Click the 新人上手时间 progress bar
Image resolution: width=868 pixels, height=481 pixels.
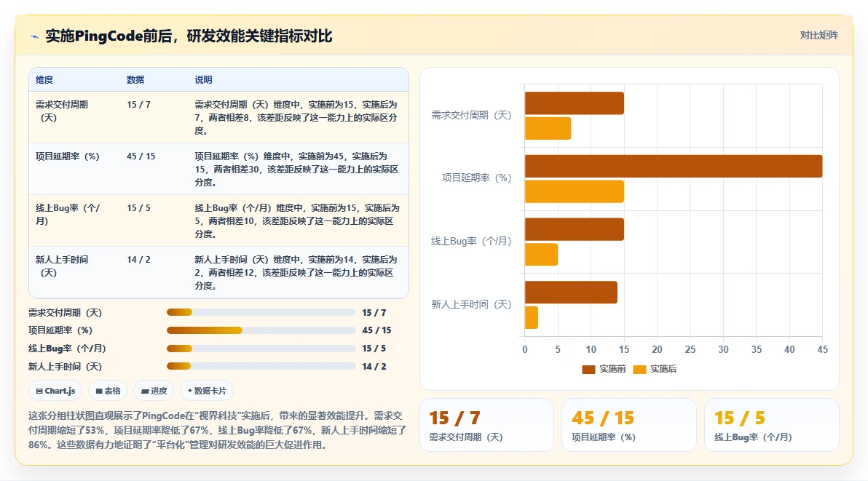[x=261, y=366]
